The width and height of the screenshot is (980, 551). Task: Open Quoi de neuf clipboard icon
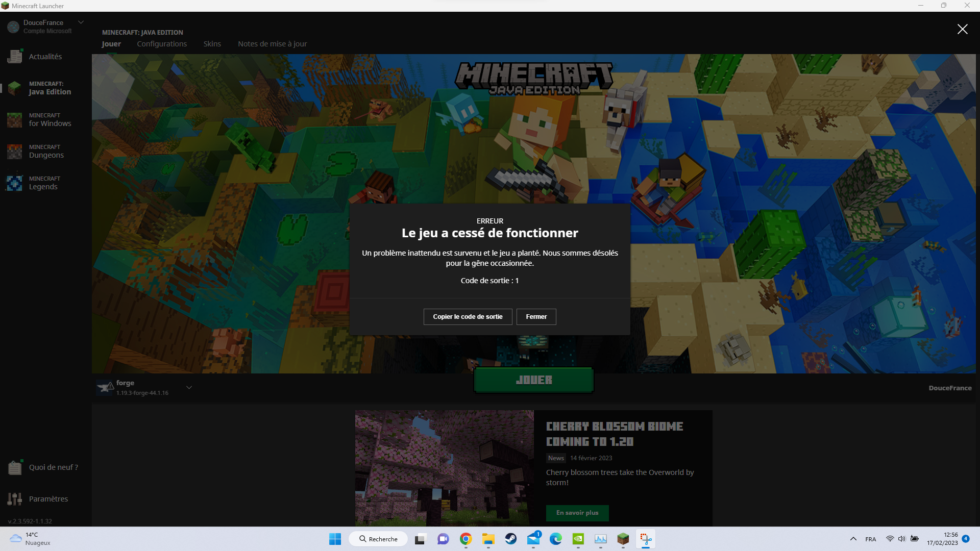click(x=15, y=467)
